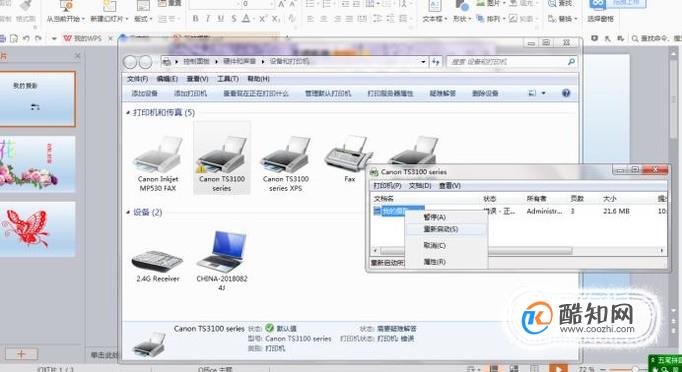
Task: Click the refresh icon beside address bar
Action: pyautogui.click(x=436, y=62)
